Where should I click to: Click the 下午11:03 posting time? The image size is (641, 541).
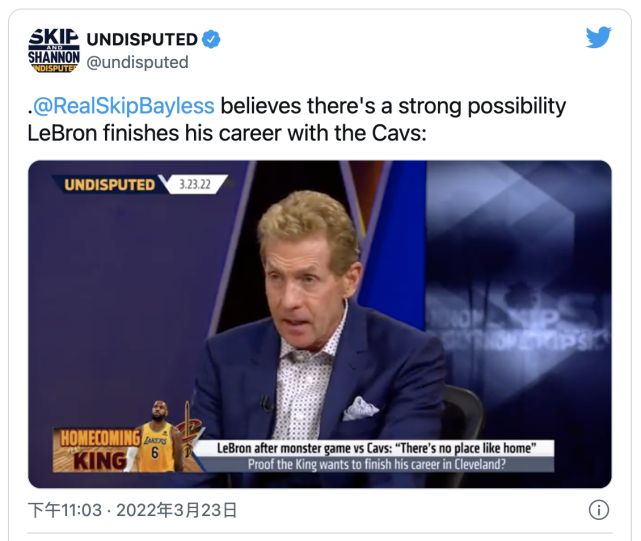coord(65,510)
